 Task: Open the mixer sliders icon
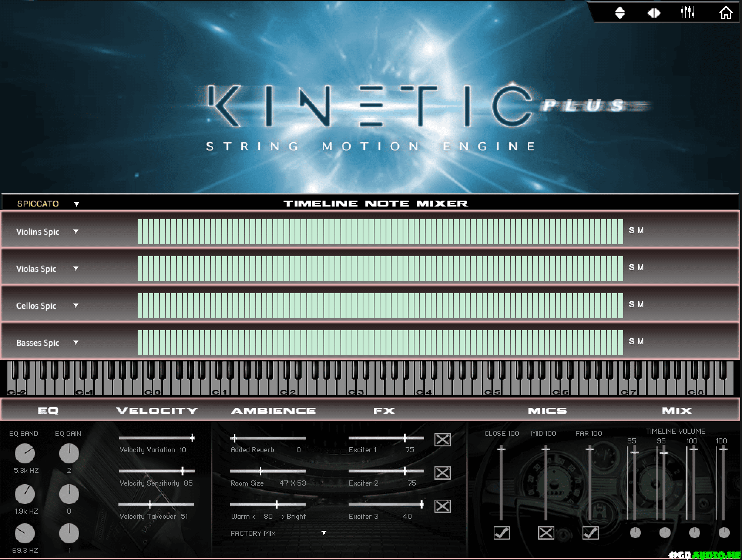687,12
